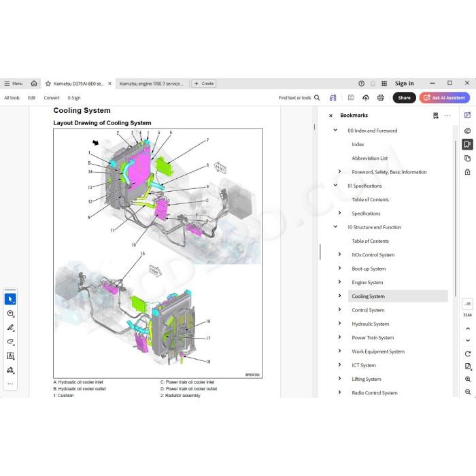Rotate the page view clockwise
This screenshot has width=476, height=476.
coord(468,354)
